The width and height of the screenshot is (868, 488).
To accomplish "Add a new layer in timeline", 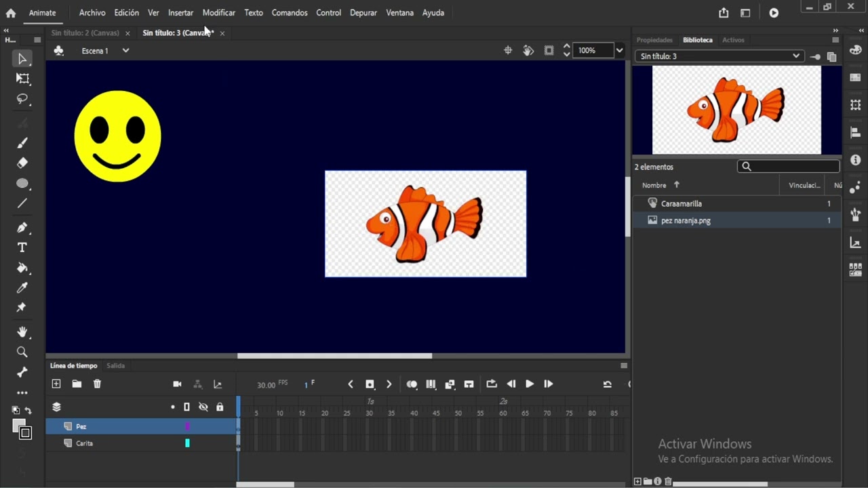I will pos(56,384).
